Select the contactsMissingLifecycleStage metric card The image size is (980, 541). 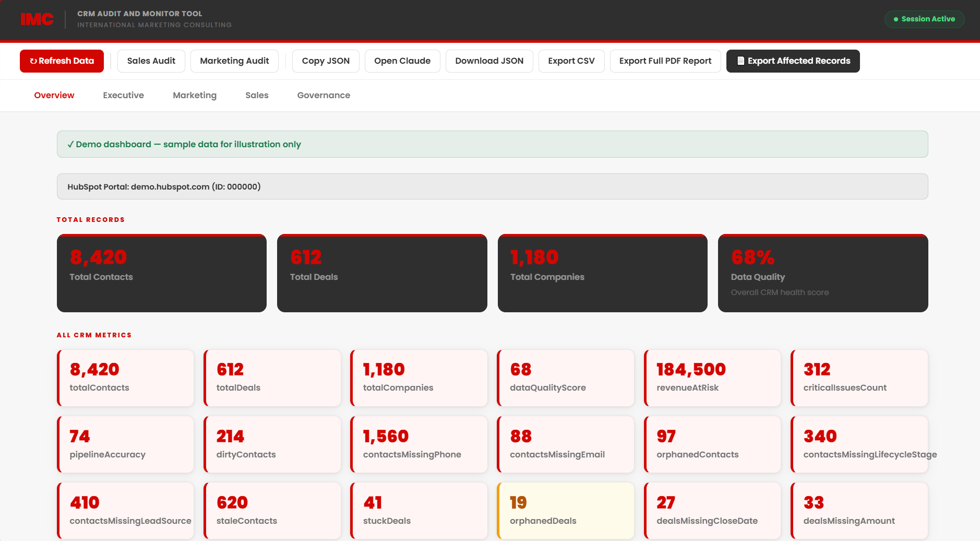[859, 444]
